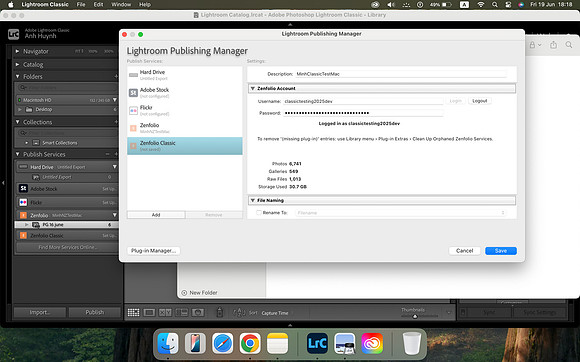Click search icon in background Finder window
Viewport: 580px width, 362px height.
(x=569, y=45)
